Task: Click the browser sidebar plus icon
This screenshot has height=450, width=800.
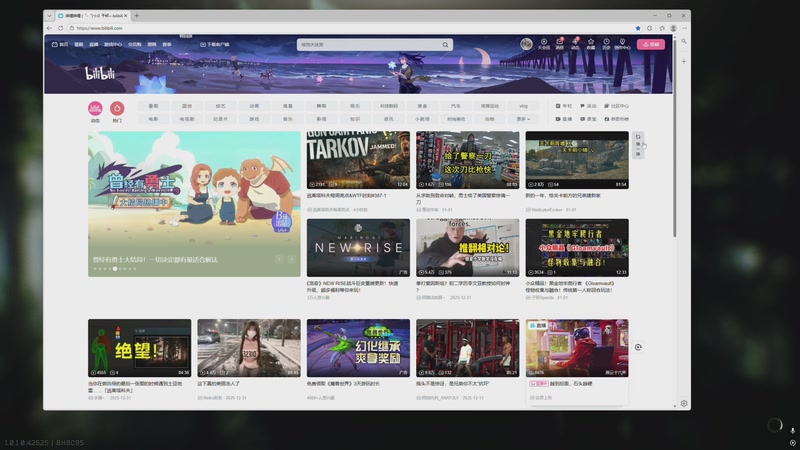Action: (x=684, y=61)
